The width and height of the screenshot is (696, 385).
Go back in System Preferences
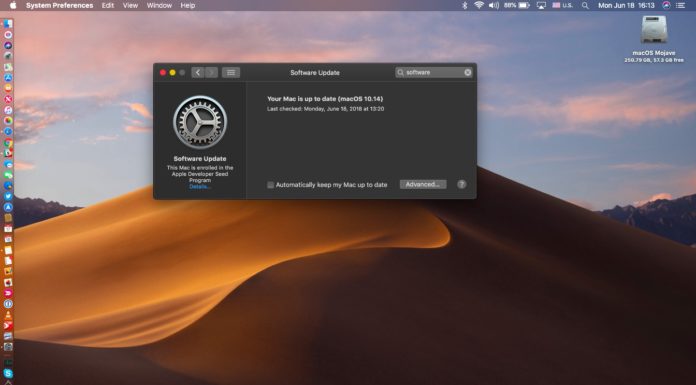198,72
